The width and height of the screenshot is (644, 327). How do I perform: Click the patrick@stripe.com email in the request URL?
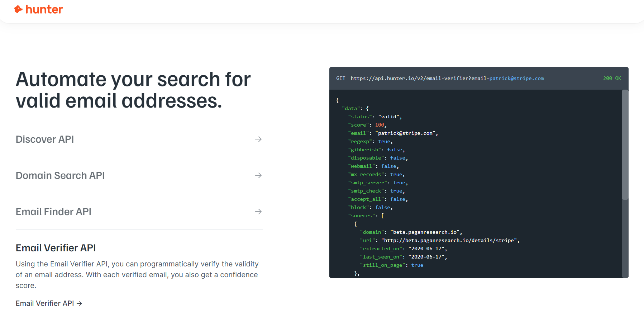click(516, 78)
